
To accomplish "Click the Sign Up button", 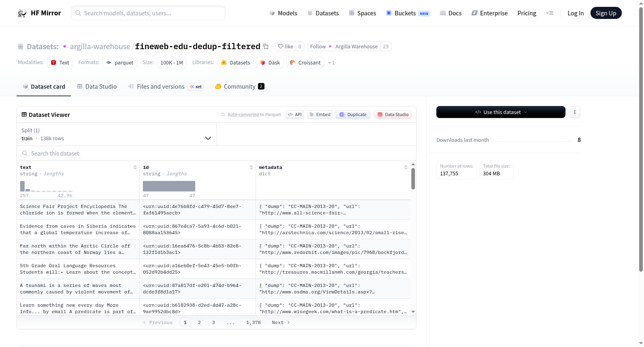I will point(606,13).
